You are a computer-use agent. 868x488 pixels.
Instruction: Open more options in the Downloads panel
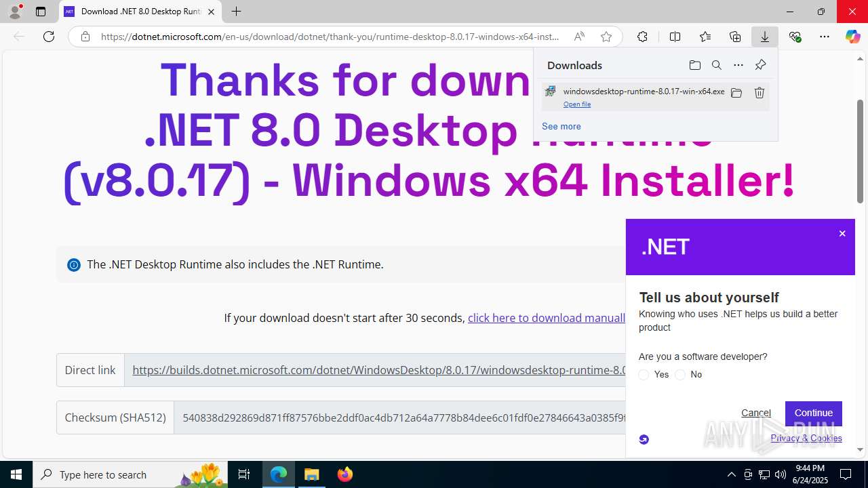pos(738,65)
